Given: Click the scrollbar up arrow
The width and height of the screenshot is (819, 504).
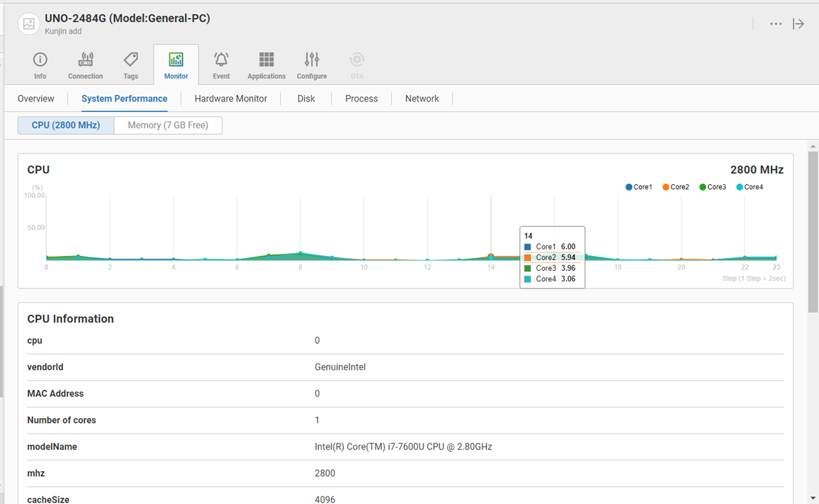Looking at the screenshot, I should click(x=813, y=146).
